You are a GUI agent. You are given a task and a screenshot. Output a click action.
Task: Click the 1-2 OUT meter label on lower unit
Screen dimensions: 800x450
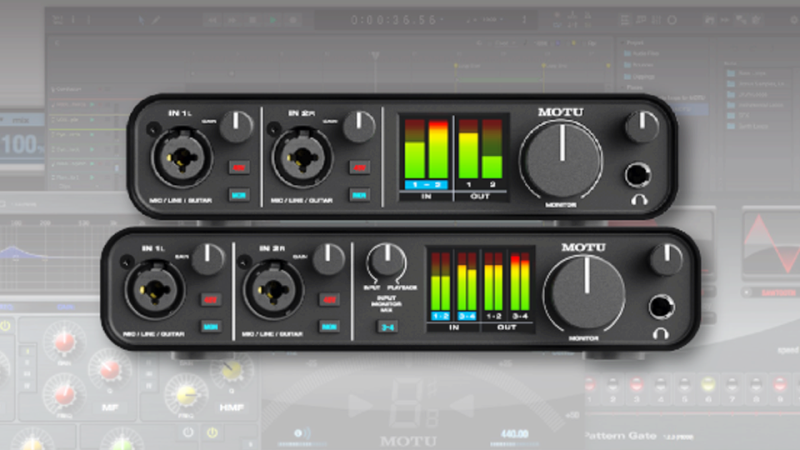493,316
